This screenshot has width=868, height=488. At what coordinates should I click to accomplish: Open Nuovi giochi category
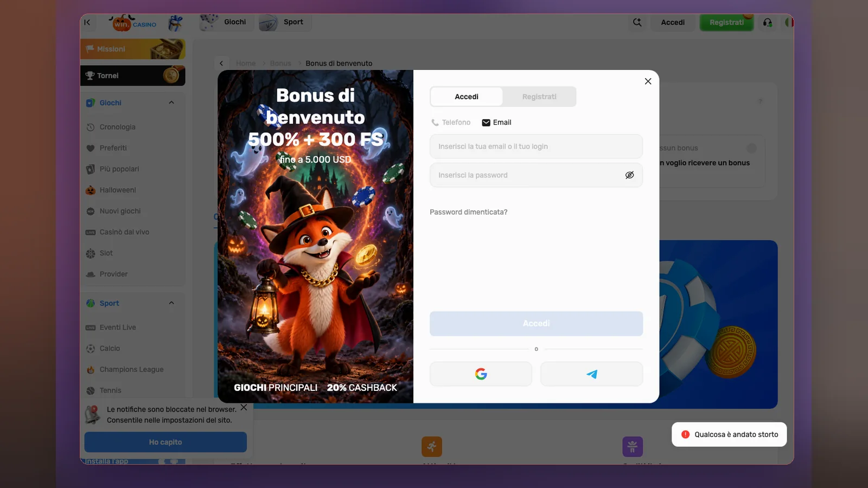[x=120, y=211]
